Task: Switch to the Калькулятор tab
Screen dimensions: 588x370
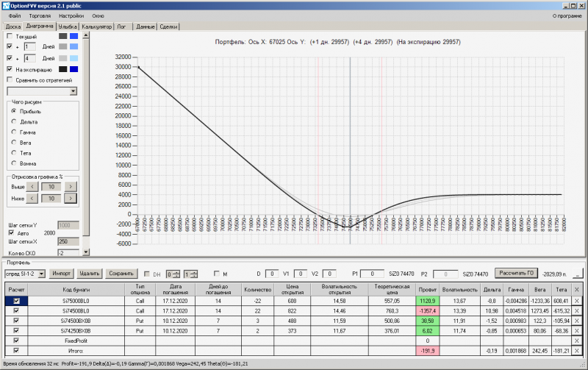Action: 97,26
